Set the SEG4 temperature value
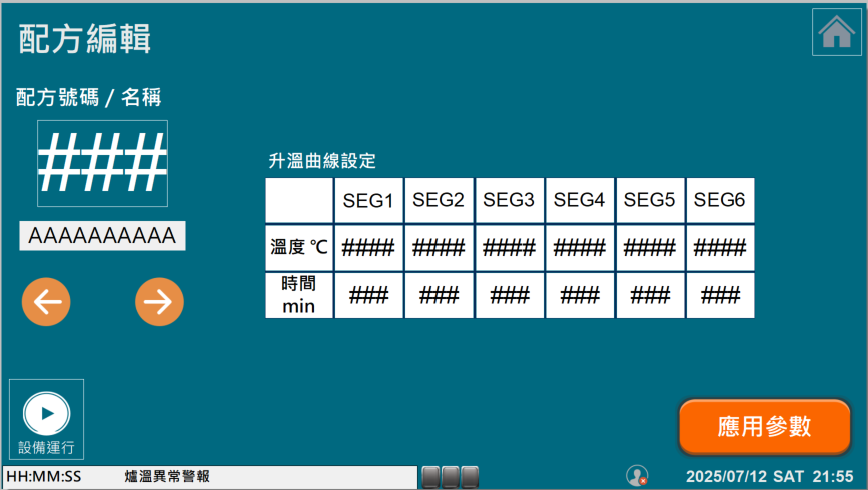This screenshot has height=490, width=868. pos(580,248)
